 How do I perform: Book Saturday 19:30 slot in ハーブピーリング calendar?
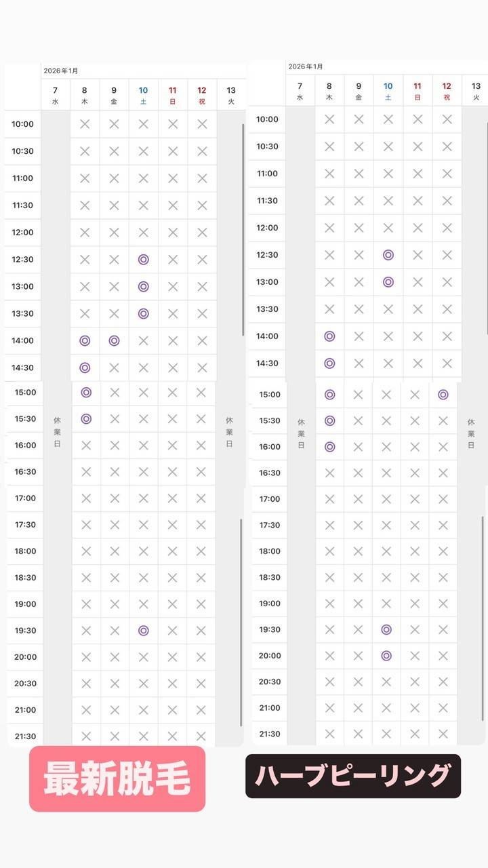pos(386,629)
